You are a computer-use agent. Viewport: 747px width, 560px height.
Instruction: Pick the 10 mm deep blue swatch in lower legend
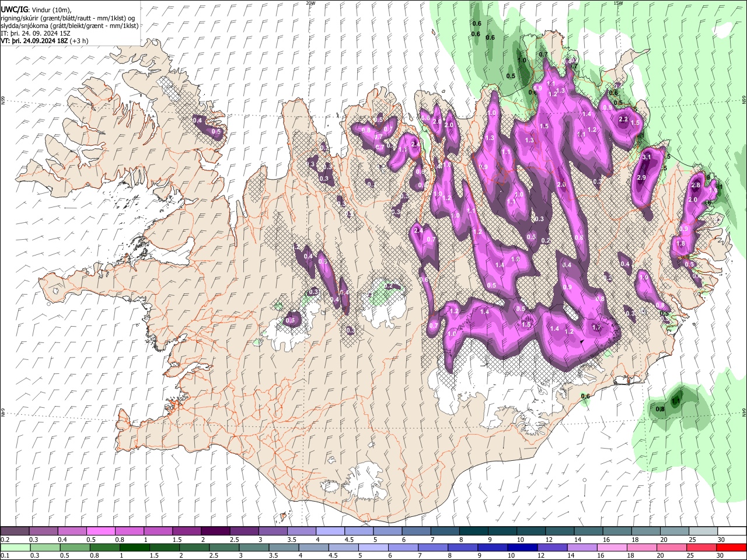pyautogui.click(x=522, y=547)
